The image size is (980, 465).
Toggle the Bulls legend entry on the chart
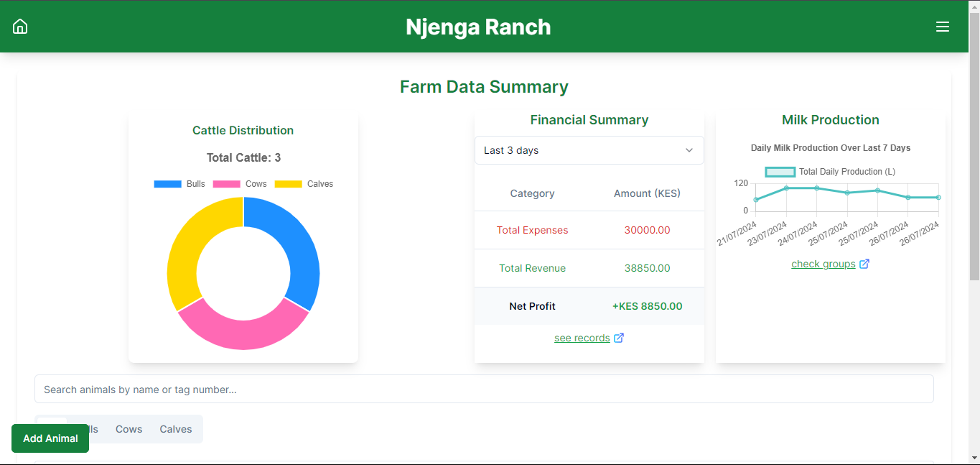coord(179,183)
